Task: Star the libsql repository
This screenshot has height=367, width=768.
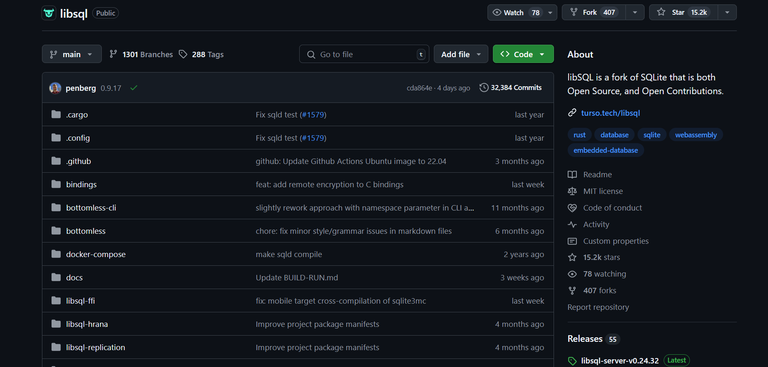Action: point(683,13)
